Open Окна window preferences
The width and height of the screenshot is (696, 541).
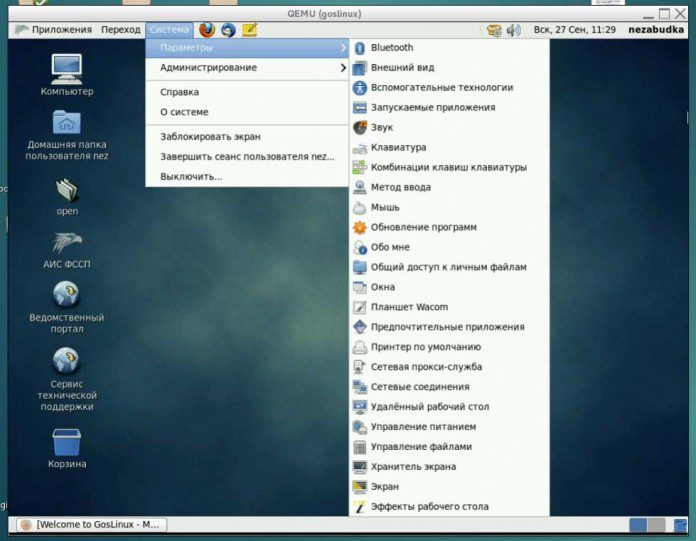[x=449, y=287]
